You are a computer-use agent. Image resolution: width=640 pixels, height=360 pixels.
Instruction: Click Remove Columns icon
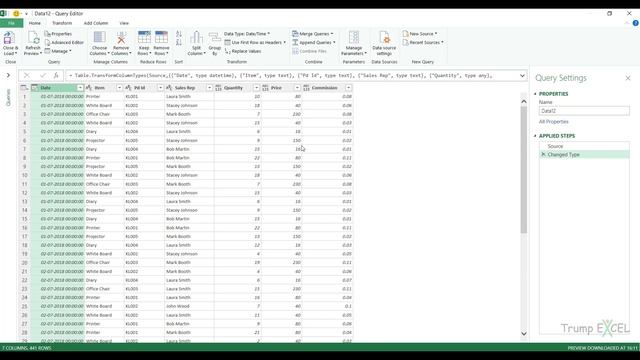click(121, 37)
